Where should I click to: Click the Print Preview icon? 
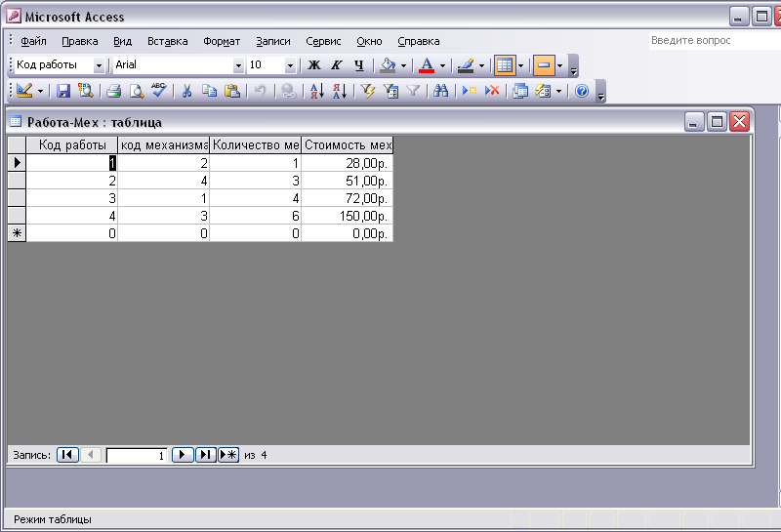[136, 91]
